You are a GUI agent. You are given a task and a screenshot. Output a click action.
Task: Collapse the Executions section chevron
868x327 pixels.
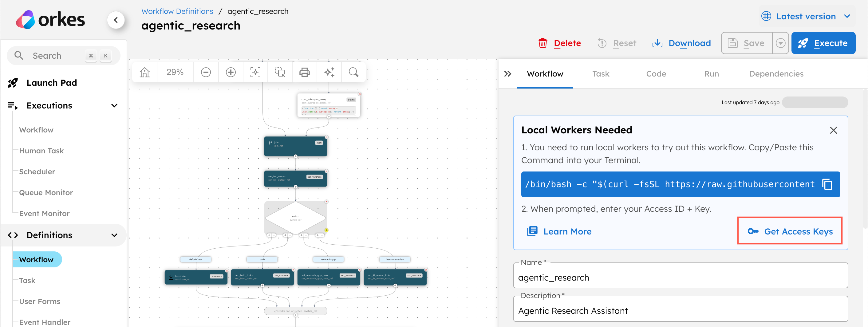point(115,106)
